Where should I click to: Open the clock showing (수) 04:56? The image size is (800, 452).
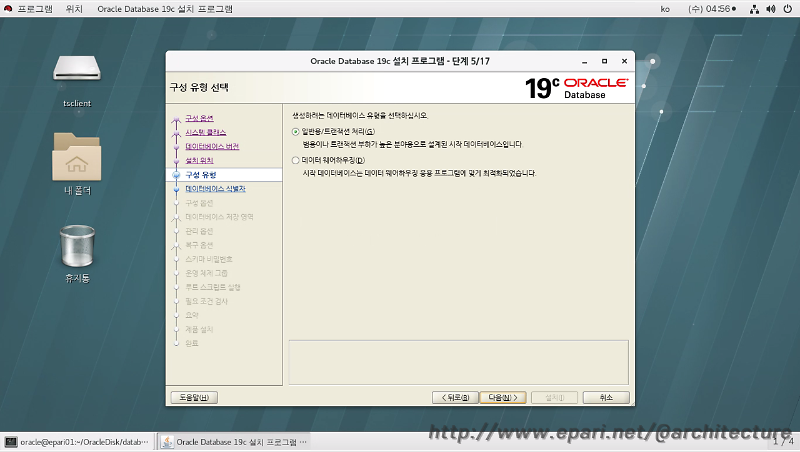(712, 9)
